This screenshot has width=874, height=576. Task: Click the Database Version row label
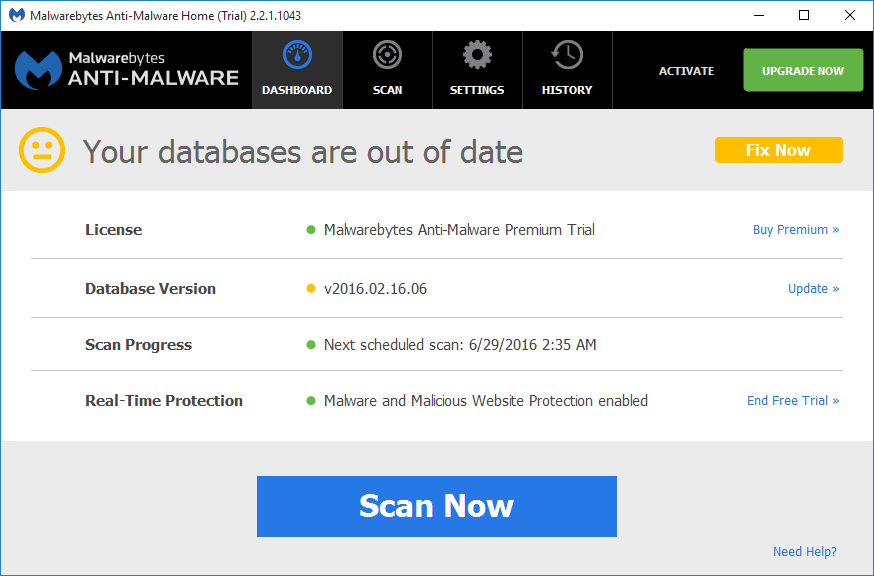click(x=150, y=289)
